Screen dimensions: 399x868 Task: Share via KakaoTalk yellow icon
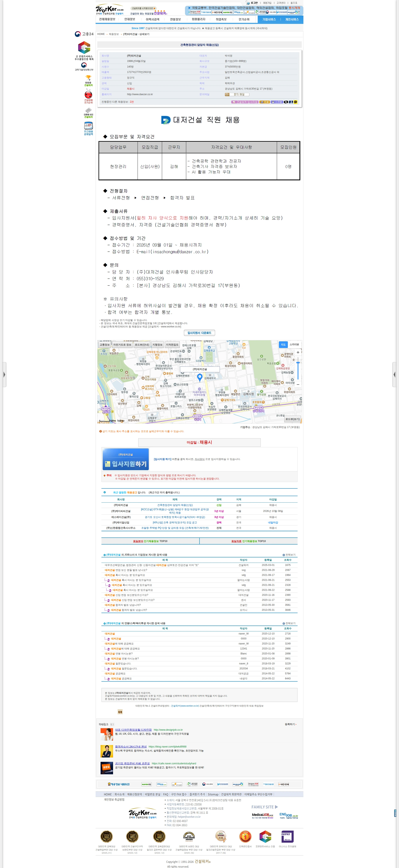(296, 102)
